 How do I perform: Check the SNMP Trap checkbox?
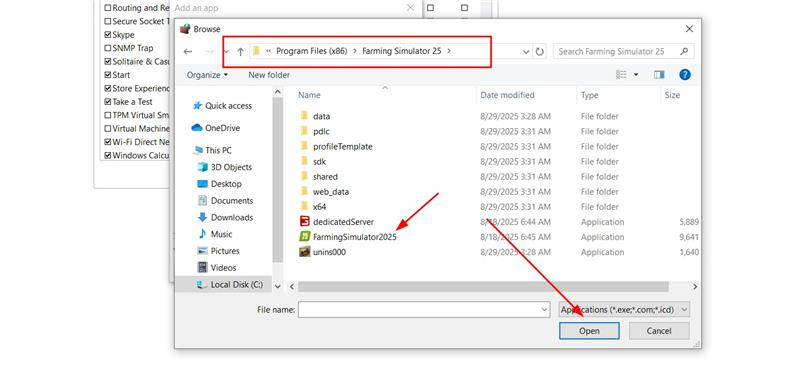point(108,48)
